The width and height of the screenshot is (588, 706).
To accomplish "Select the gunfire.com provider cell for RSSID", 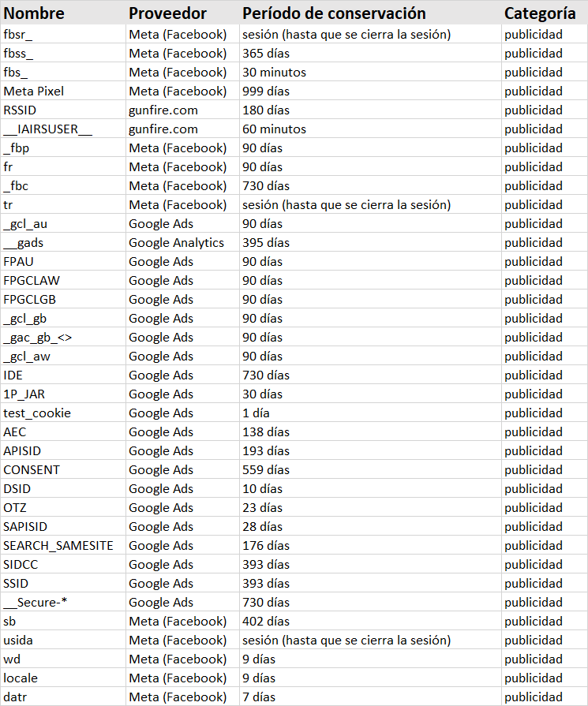I will [x=163, y=110].
